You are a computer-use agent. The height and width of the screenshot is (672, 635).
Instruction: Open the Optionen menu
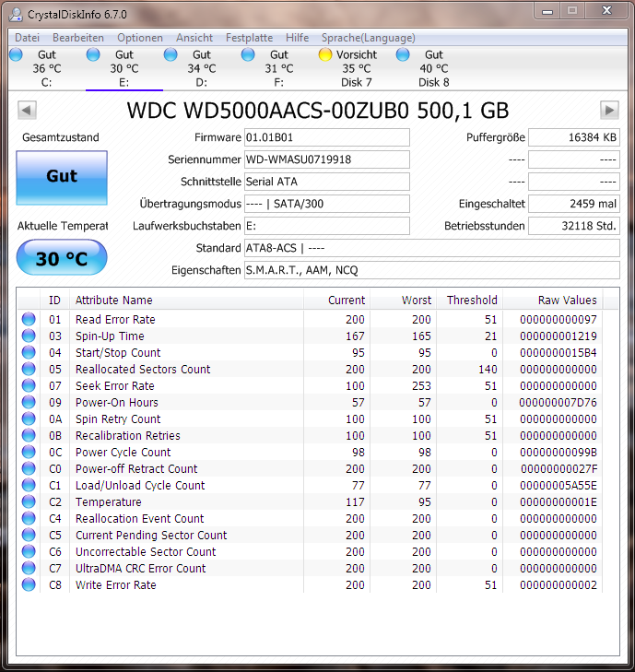tap(140, 38)
